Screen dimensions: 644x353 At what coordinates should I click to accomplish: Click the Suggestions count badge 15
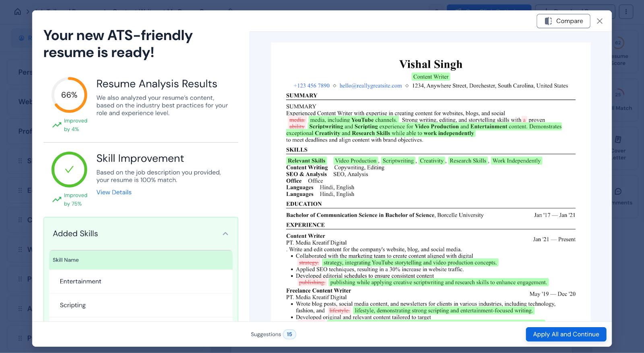(289, 334)
